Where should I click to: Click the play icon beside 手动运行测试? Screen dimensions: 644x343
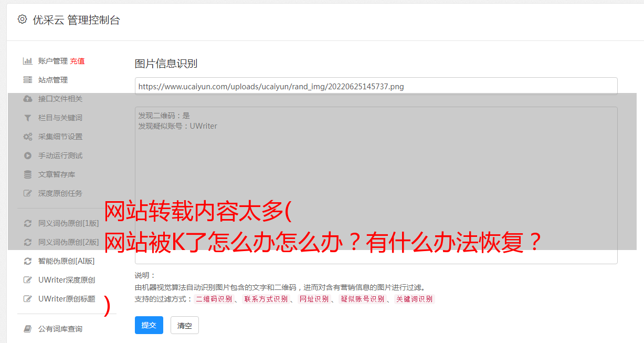click(28, 155)
